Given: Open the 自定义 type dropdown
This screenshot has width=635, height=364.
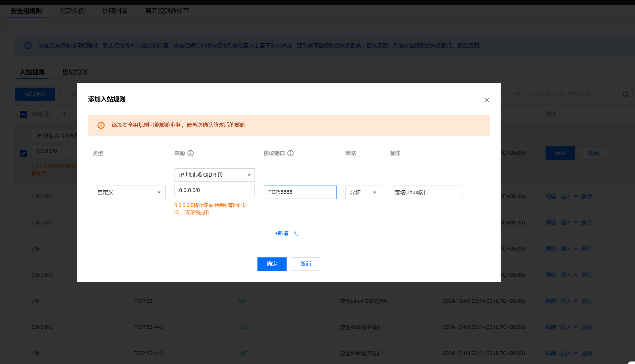Looking at the screenshot, I should tap(129, 192).
